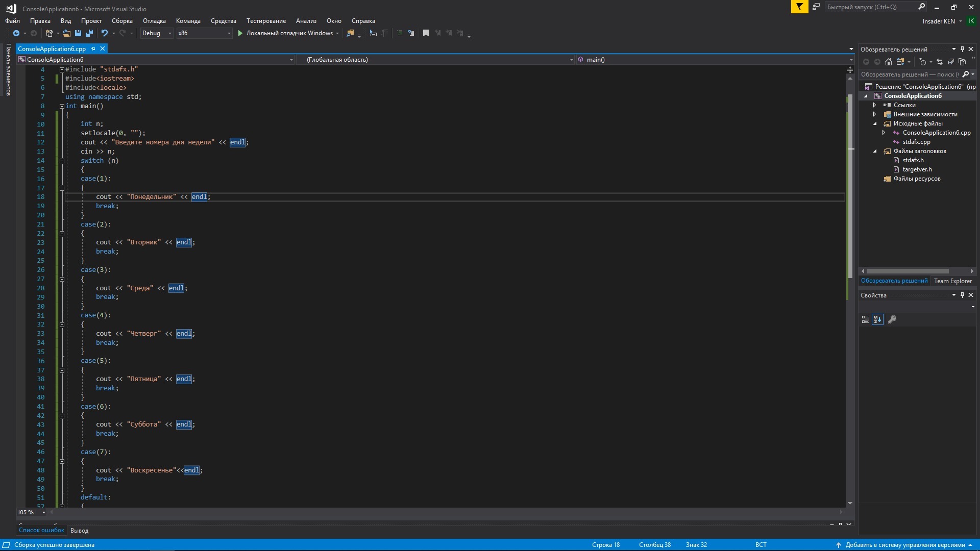
Task: Open the Отладка menu
Action: 154,21
